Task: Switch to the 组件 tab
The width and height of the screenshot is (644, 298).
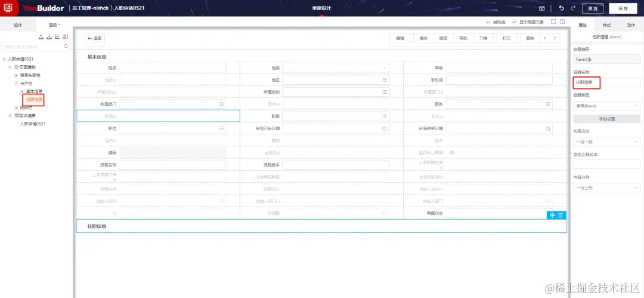Action: [18, 24]
